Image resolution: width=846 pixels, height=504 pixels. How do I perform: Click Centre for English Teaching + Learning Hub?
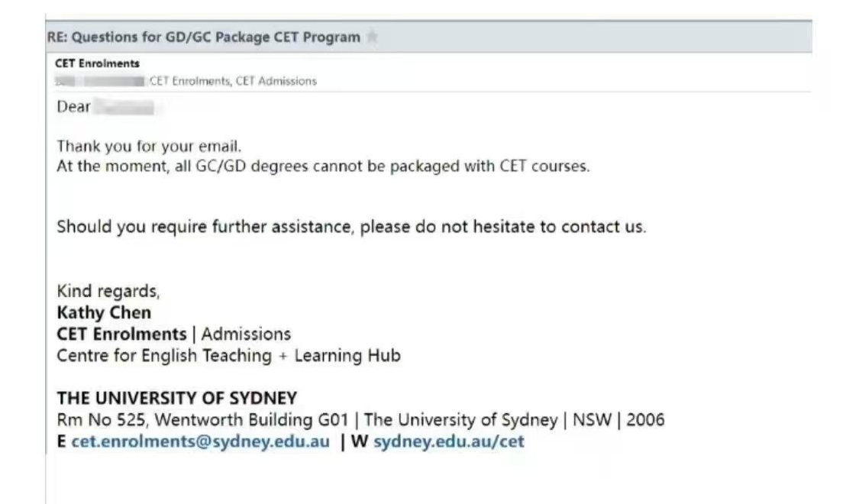tap(229, 356)
